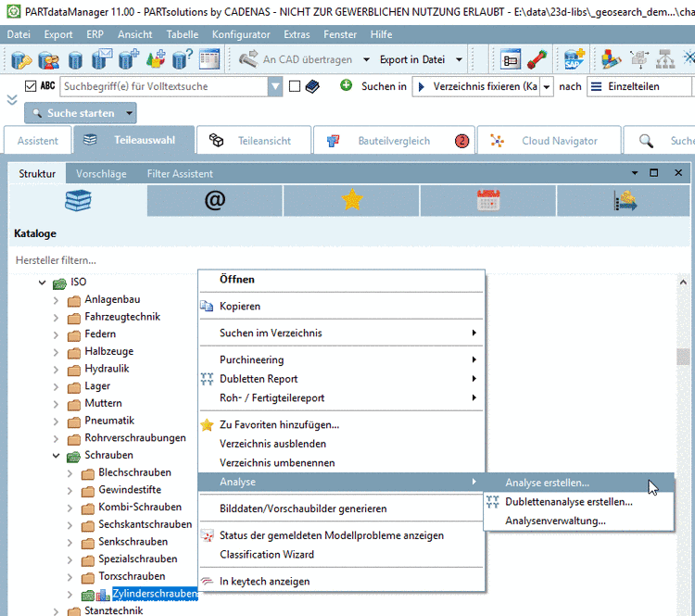
Task: Click the colored shapes plus icon
Action: pos(156,59)
